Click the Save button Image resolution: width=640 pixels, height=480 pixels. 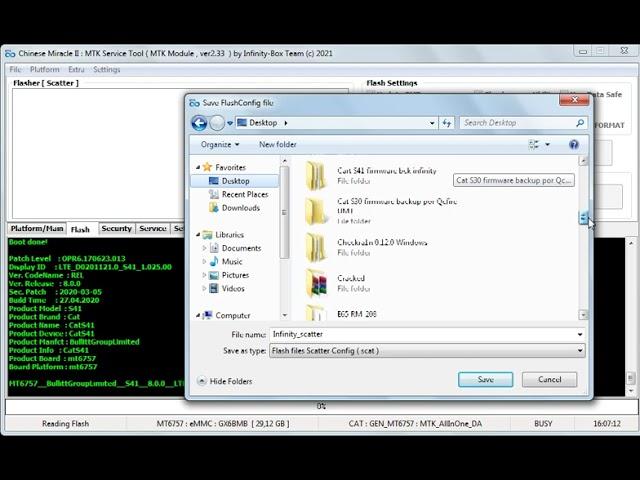coord(485,380)
